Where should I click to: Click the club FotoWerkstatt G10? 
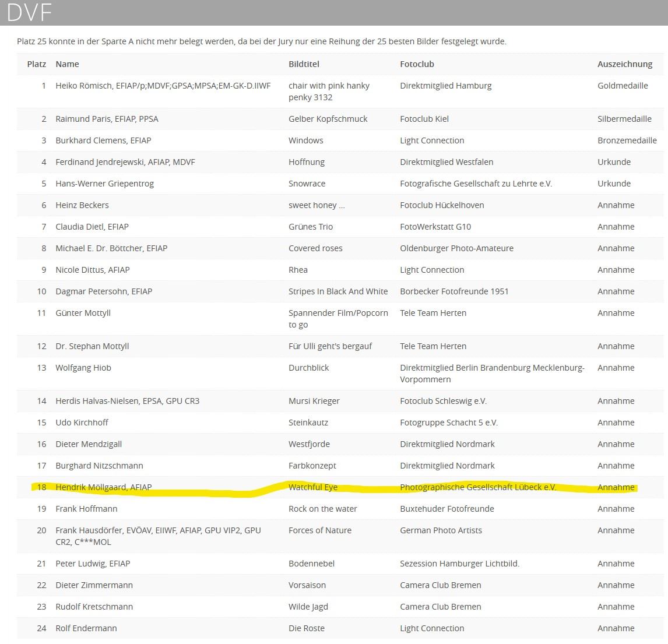pyautogui.click(x=435, y=227)
